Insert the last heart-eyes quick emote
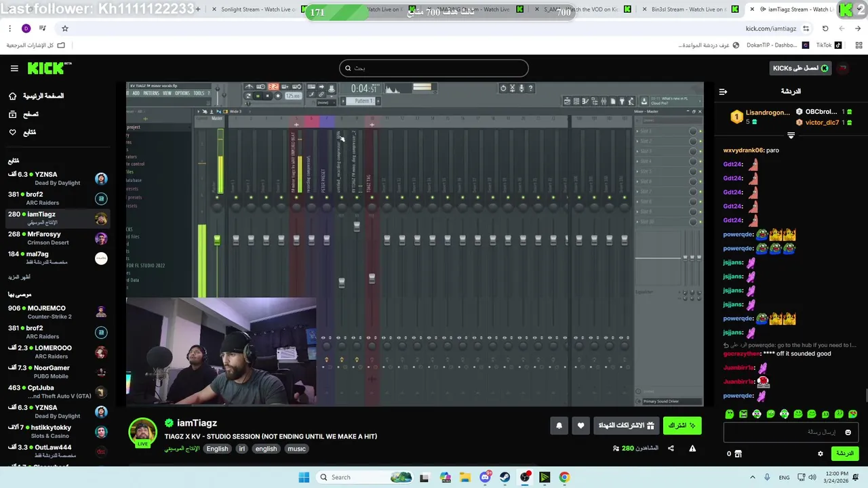 pyautogui.click(x=852, y=414)
